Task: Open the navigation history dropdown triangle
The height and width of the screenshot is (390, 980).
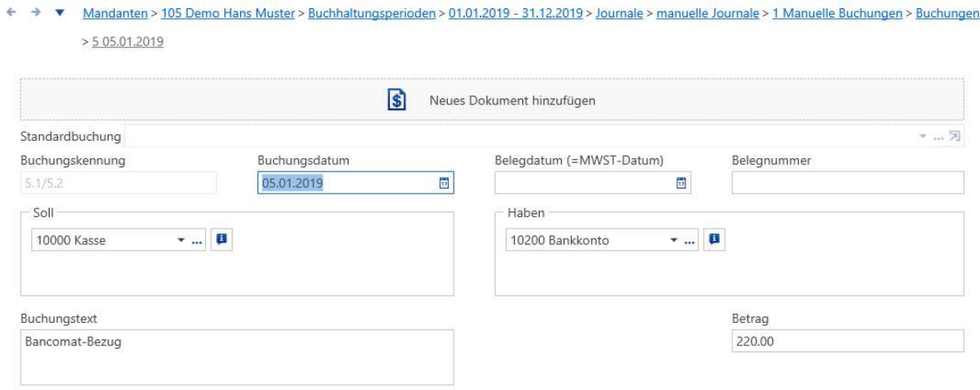Action: click(60, 12)
